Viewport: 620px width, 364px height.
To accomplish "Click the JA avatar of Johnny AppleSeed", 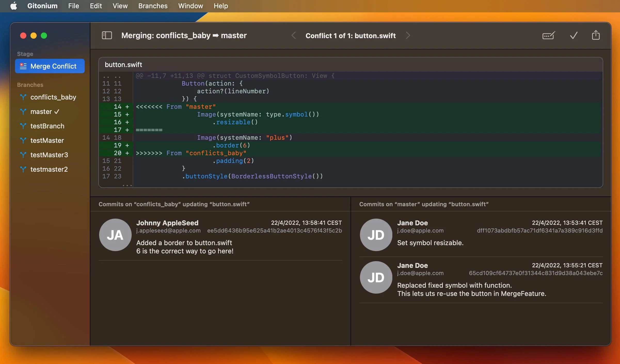I will [x=115, y=235].
